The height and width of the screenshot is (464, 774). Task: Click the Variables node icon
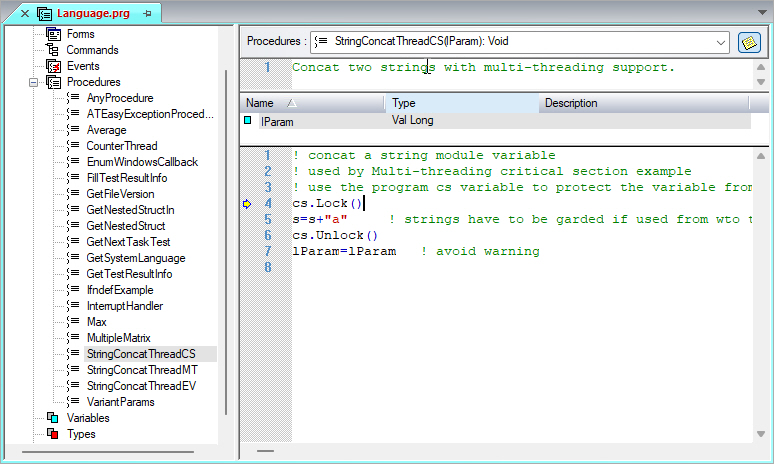pyautogui.click(x=53, y=418)
